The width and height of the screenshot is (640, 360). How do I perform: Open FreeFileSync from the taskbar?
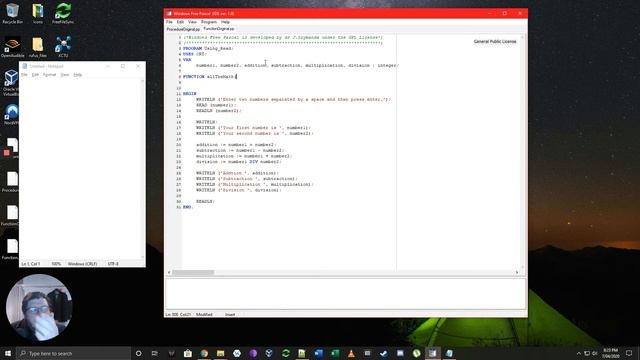(286, 353)
